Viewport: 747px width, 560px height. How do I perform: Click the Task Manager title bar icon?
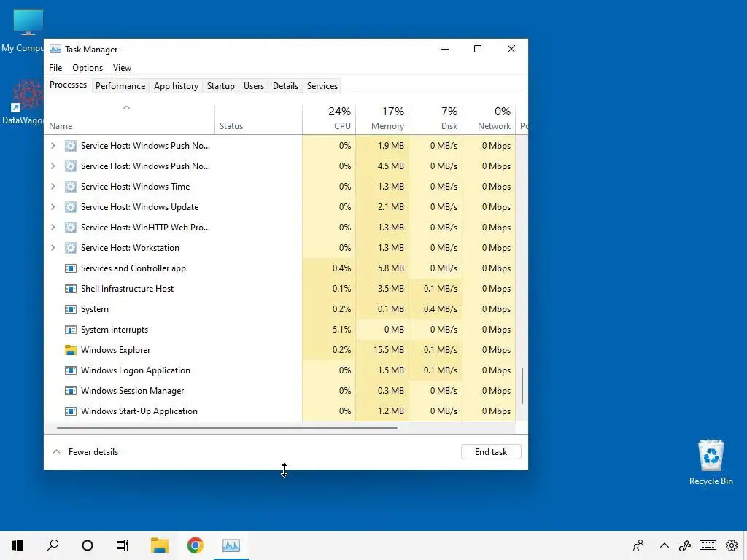[x=55, y=49]
